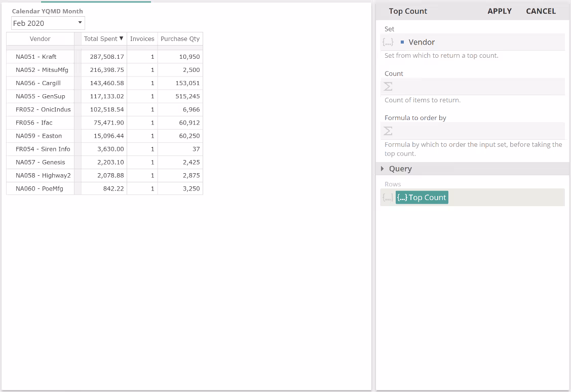Viewport: 571px width, 392px height.
Task: Select the Top Count chip in Rows
Action: (422, 198)
